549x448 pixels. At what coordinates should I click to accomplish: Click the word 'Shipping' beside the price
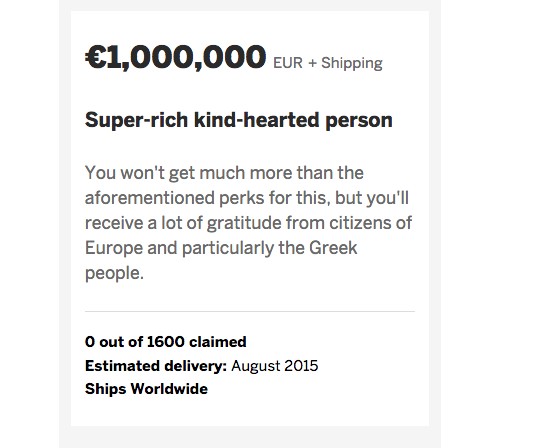352,63
